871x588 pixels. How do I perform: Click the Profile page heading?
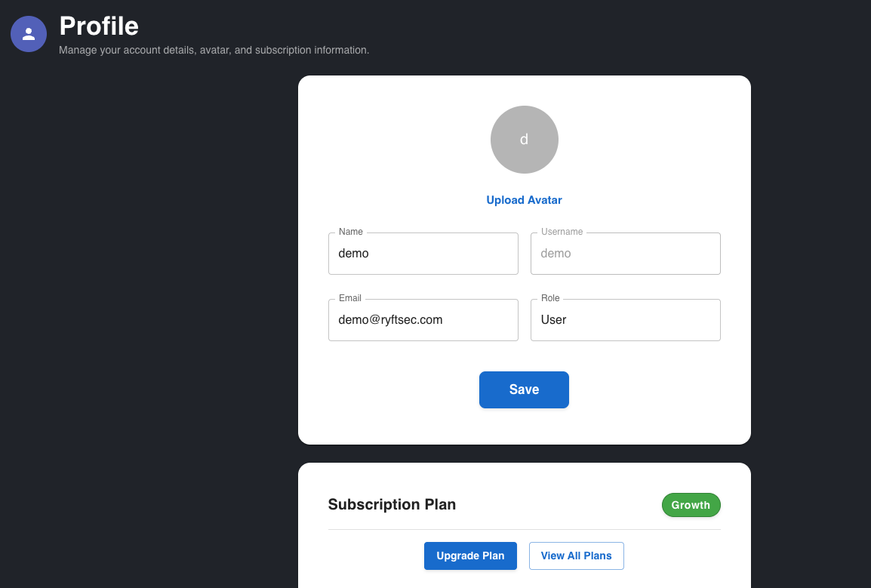pyautogui.click(x=99, y=26)
